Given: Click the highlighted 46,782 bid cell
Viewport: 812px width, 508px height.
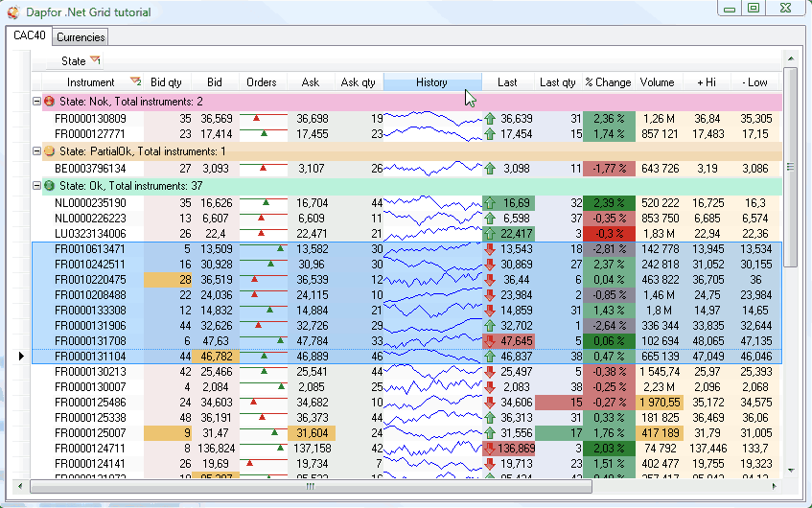Looking at the screenshot, I should click(x=216, y=357).
